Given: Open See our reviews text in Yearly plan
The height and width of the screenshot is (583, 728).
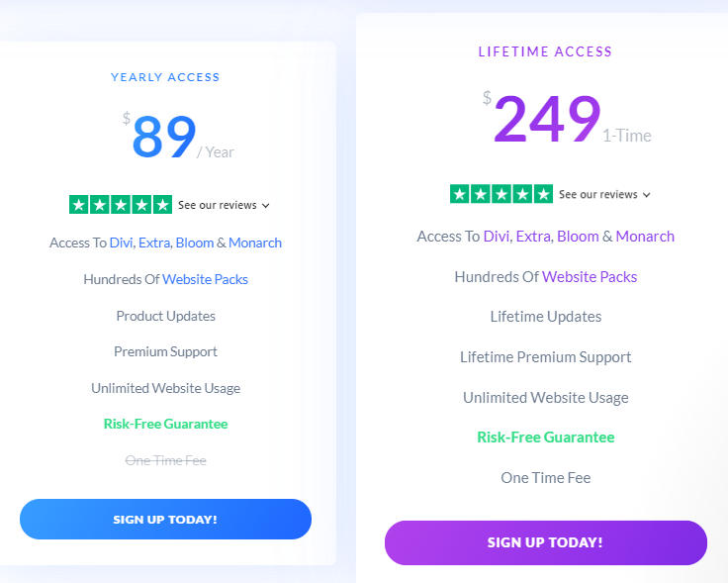Looking at the screenshot, I should click(x=218, y=205).
